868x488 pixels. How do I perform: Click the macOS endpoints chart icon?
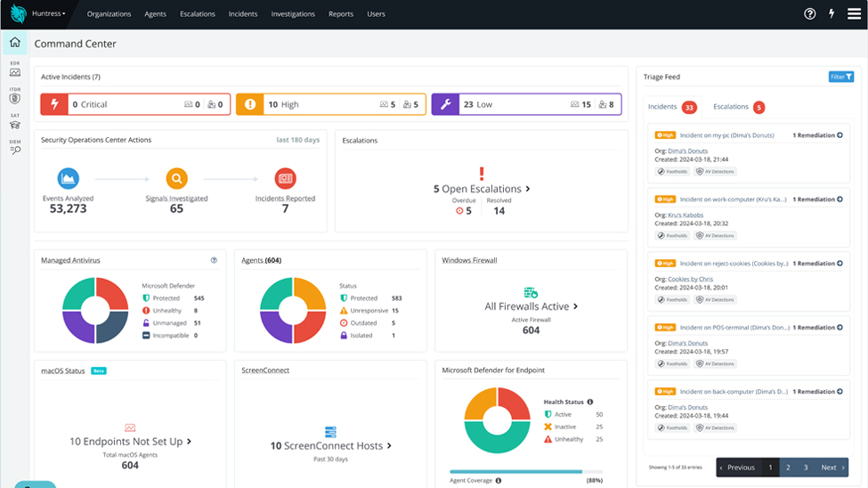(x=130, y=427)
